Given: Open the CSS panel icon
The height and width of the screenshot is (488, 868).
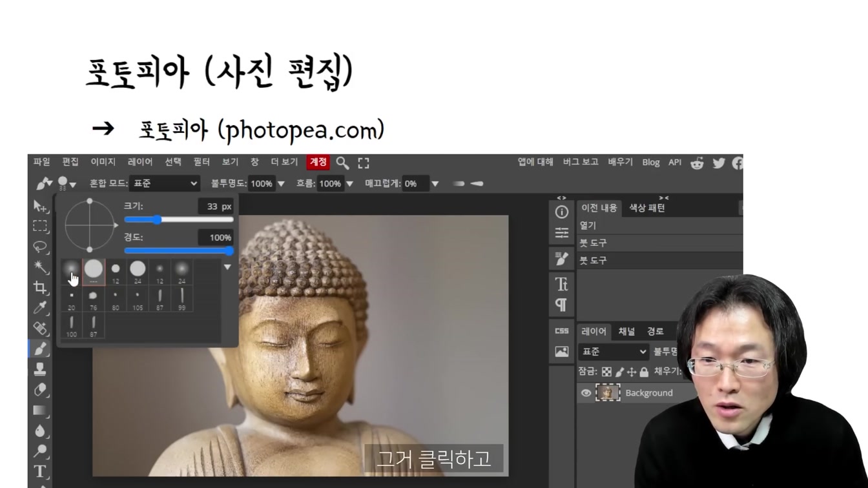Looking at the screenshot, I should click(562, 330).
